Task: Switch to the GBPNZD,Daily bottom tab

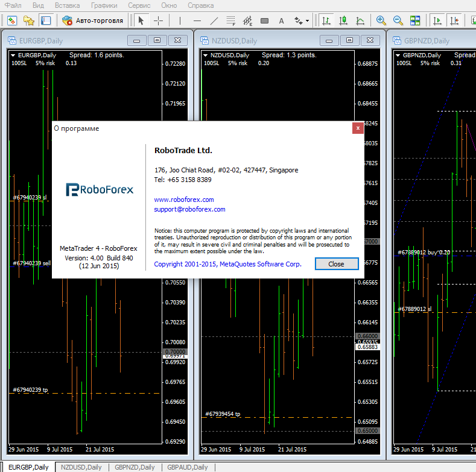Action: [135, 467]
